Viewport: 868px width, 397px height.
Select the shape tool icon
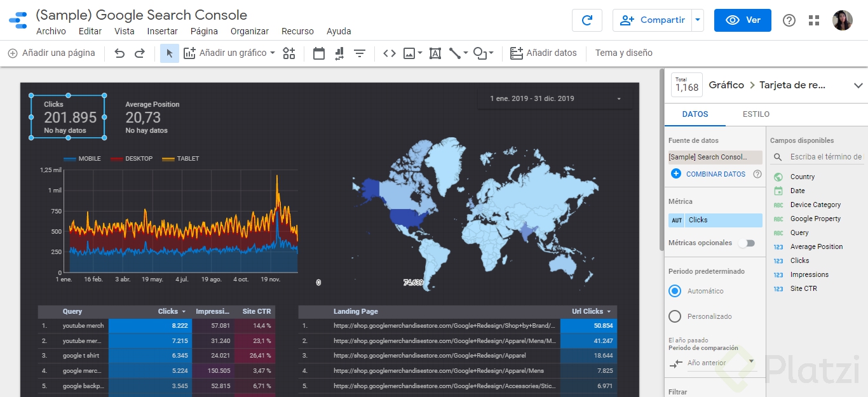pos(480,53)
